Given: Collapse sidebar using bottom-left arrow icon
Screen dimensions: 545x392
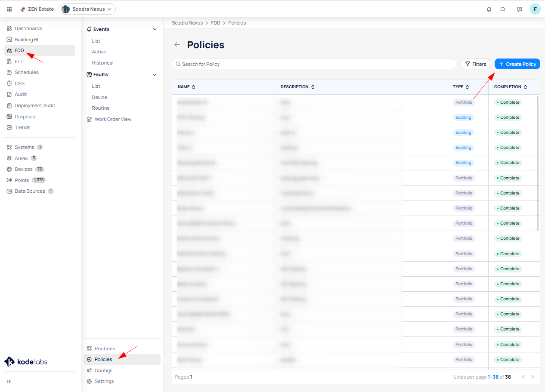Looking at the screenshot, I should pyautogui.click(x=9, y=381).
